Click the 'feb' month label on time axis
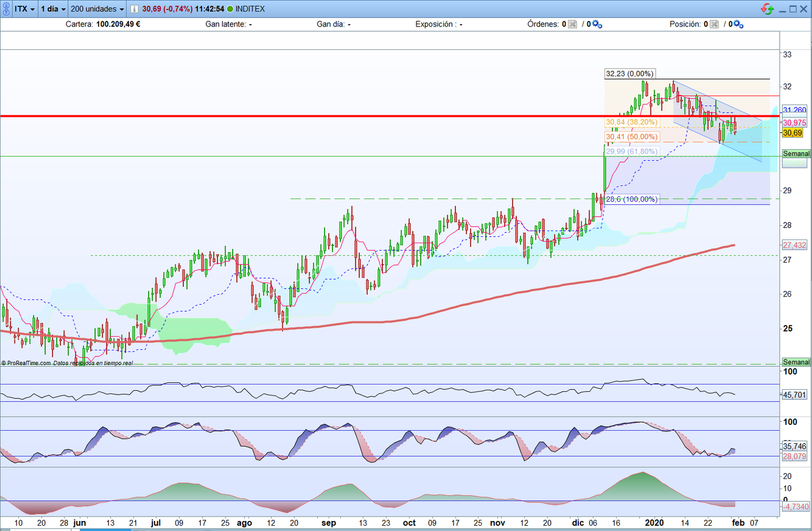812x531 pixels. click(738, 523)
